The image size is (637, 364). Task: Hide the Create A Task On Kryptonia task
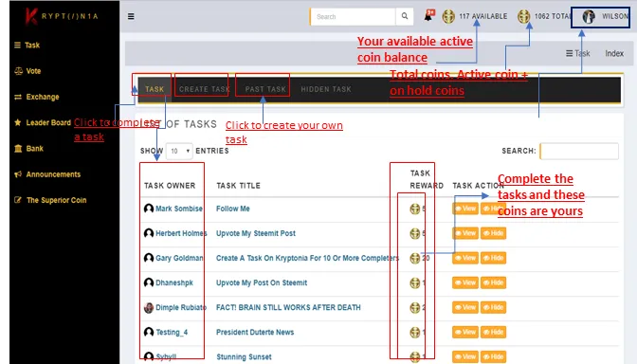pyautogui.click(x=493, y=258)
